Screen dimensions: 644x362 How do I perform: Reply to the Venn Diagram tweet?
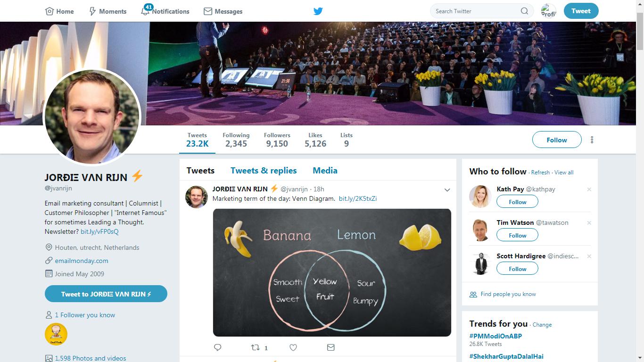(x=218, y=347)
